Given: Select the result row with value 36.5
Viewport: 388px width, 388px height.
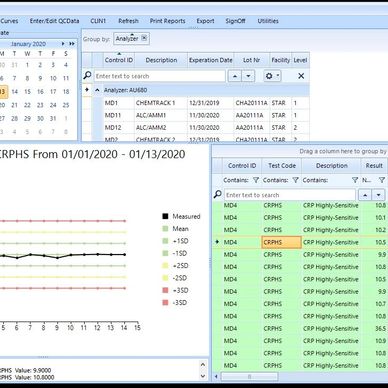Looking at the screenshot, I should pyautogui.click(x=300, y=329).
